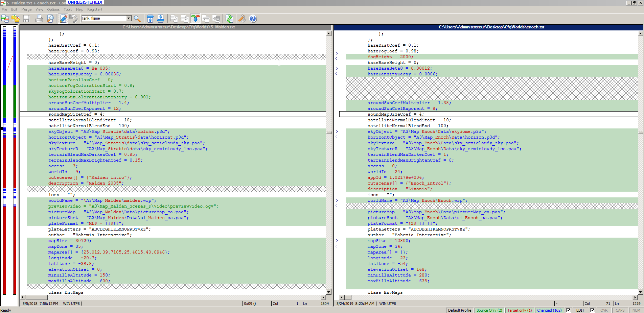
Task: Toggle the Changed (162) status filter
Action: pyautogui.click(x=549, y=310)
